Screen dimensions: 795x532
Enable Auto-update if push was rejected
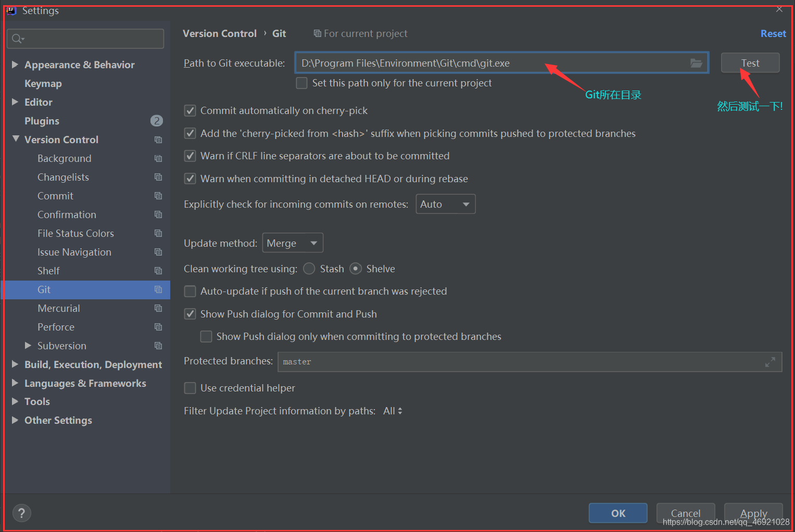190,291
